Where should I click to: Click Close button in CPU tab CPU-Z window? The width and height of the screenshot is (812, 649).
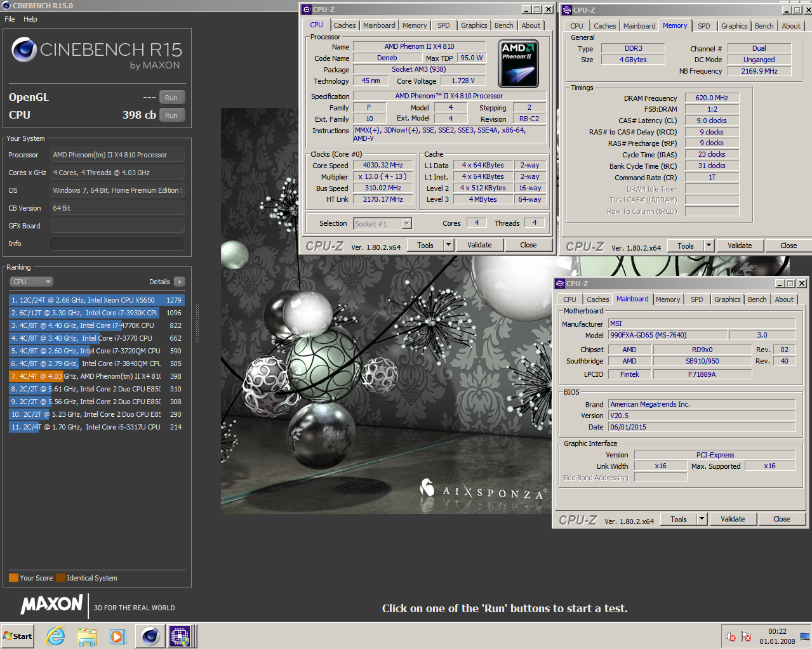click(528, 246)
